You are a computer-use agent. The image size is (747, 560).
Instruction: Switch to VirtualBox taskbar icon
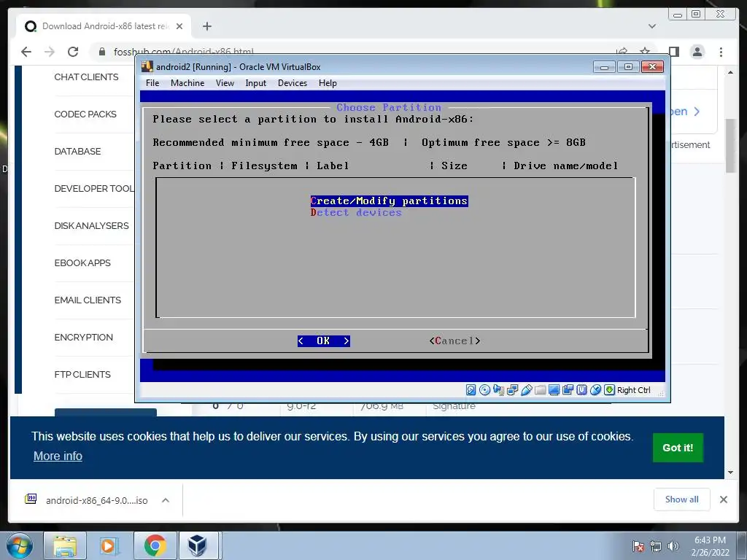pyautogui.click(x=197, y=546)
